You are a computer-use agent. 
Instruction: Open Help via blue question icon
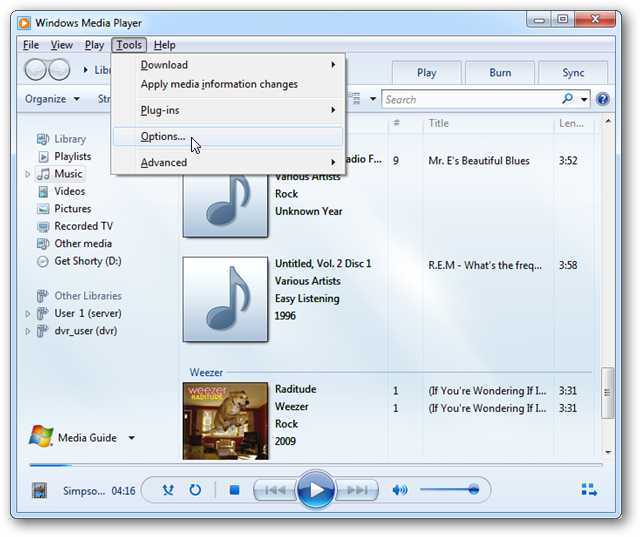602,99
